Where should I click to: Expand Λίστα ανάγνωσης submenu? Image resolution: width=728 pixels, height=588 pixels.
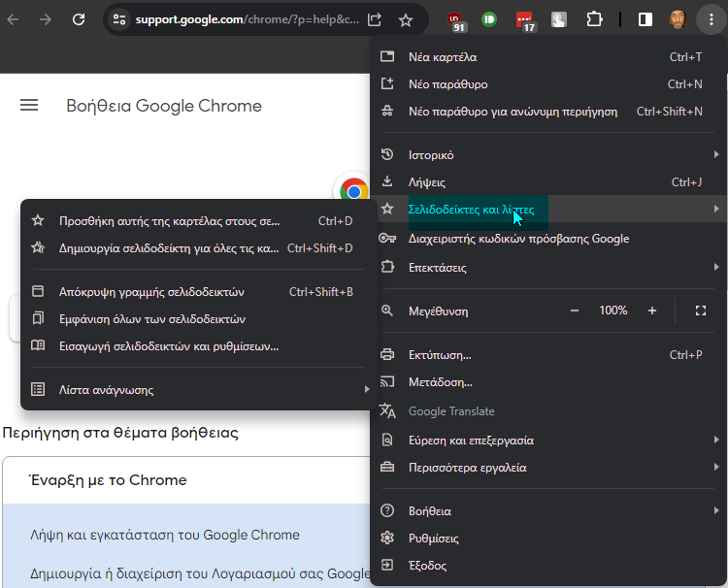pos(198,390)
